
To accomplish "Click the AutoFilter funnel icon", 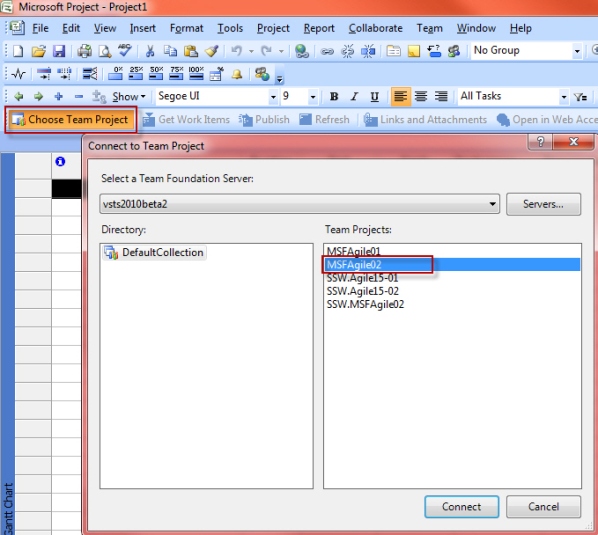I will [581, 97].
